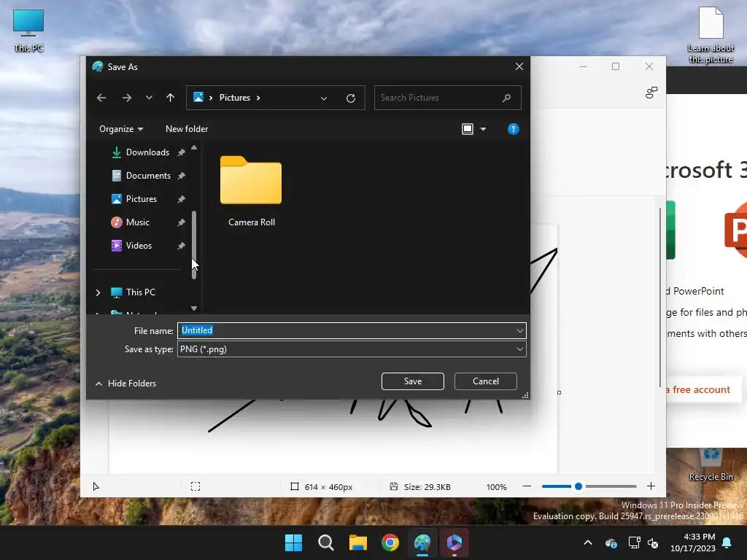Open Learn about this picture icon

tap(711, 35)
